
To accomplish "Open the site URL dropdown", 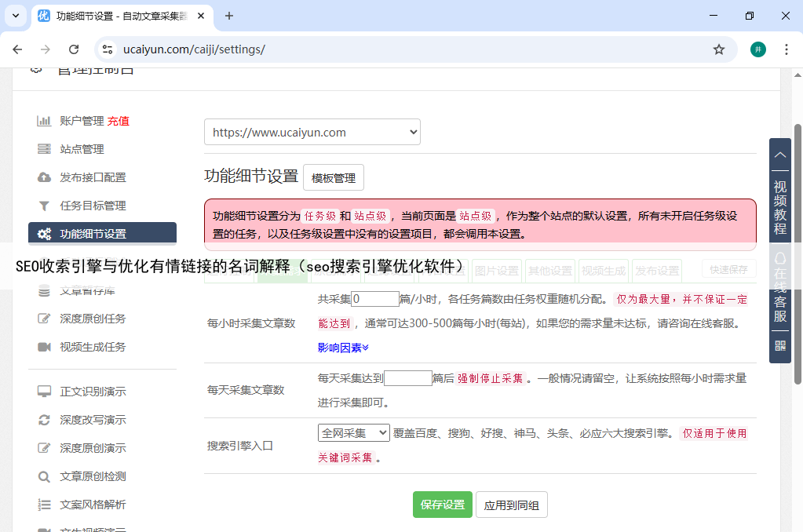I will click(312, 133).
